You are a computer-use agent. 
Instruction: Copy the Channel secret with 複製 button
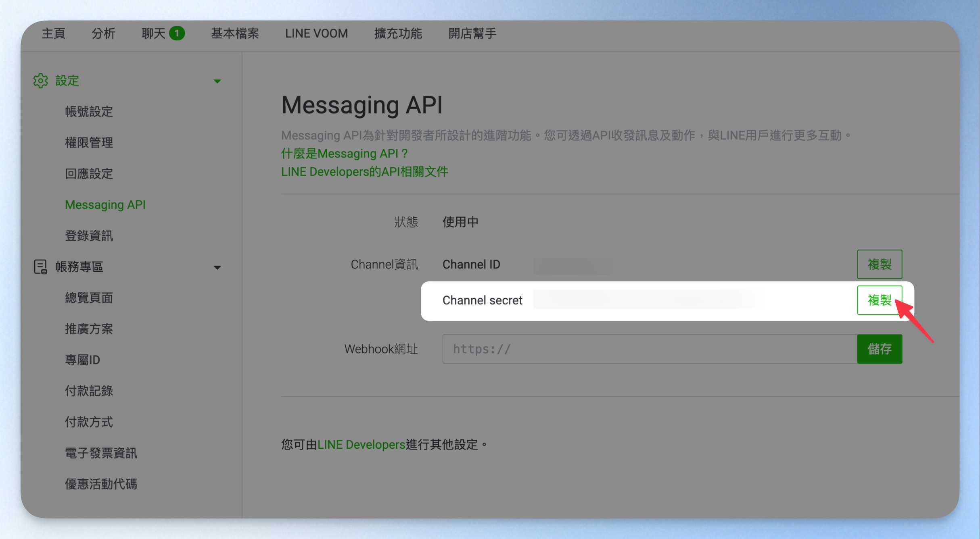click(x=880, y=300)
